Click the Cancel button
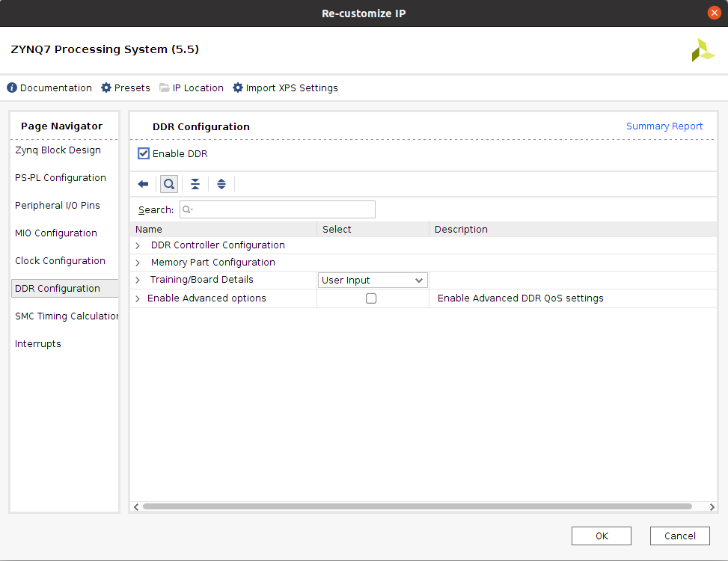 [x=679, y=536]
